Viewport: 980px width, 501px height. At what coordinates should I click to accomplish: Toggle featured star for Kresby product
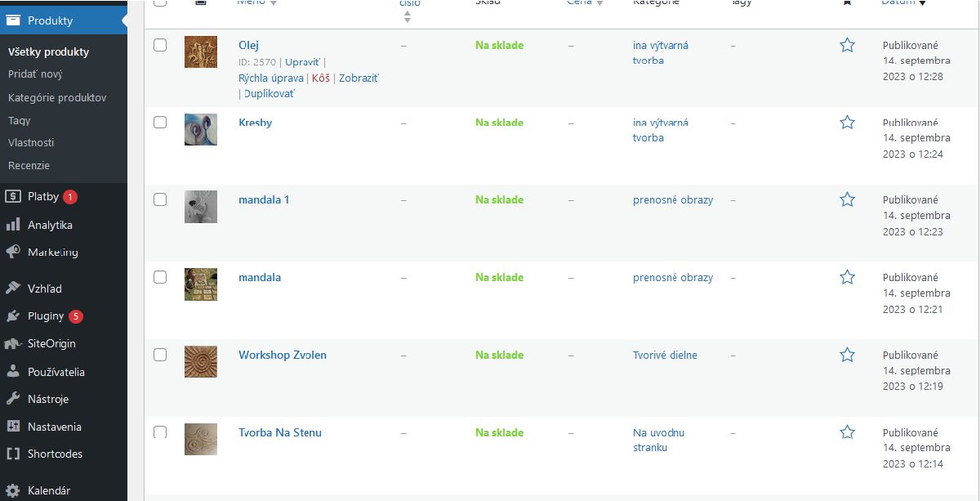pos(847,123)
